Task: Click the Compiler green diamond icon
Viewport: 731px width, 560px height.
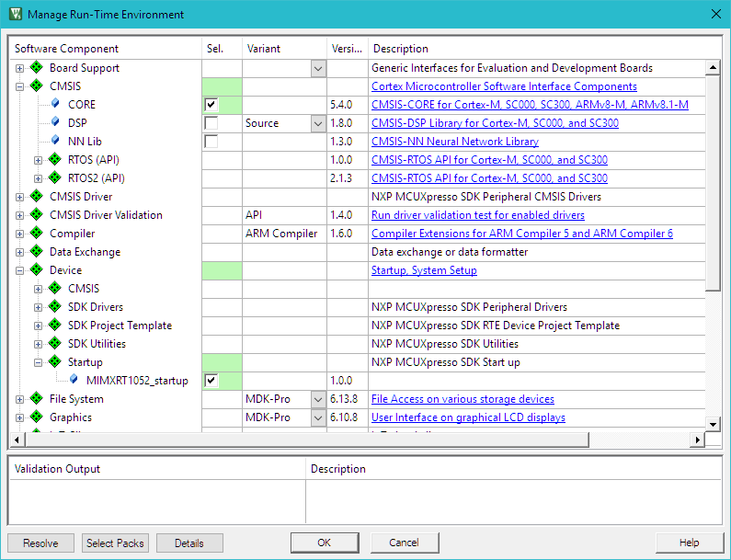Action: (37, 234)
